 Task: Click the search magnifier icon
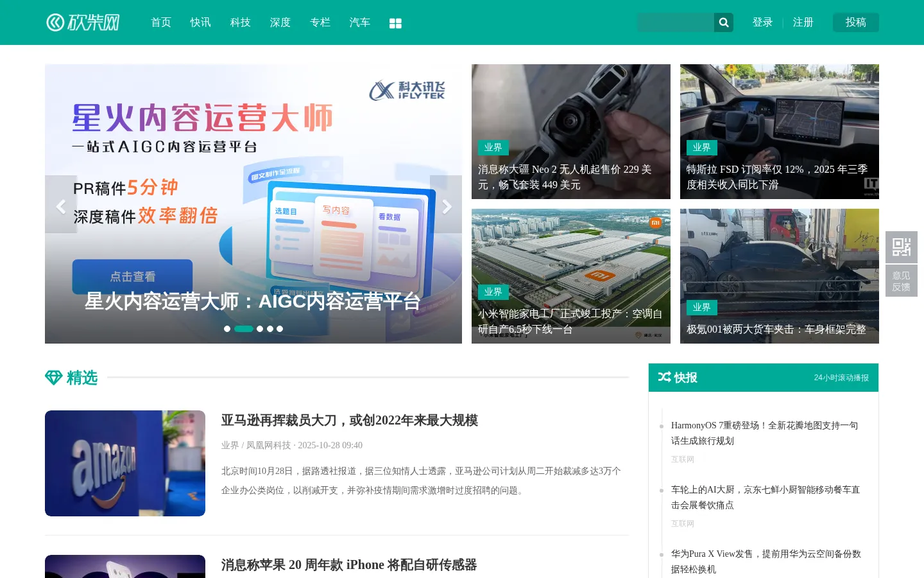[x=724, y=22]
